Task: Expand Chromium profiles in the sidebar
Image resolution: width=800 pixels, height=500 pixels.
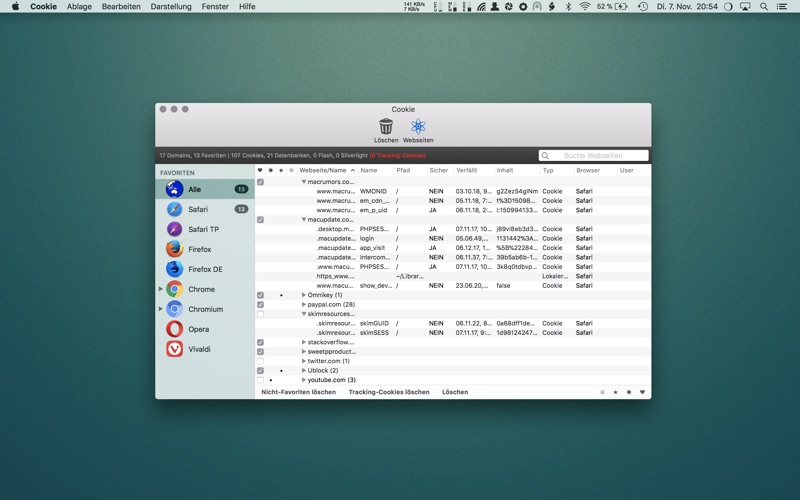Action: point(161,309)
